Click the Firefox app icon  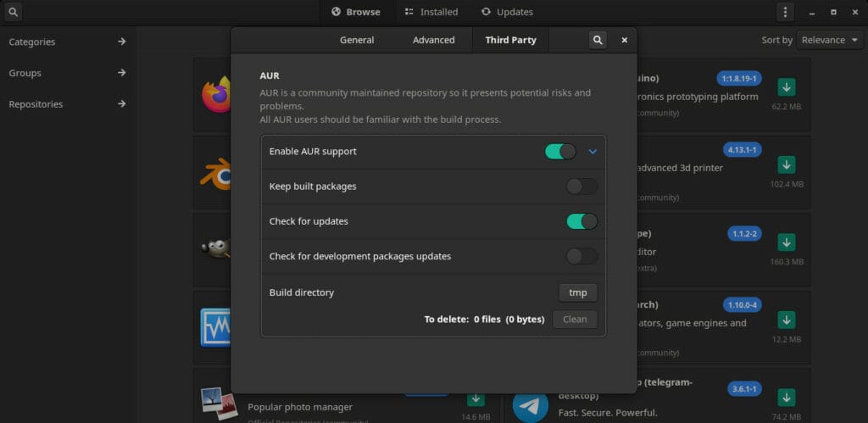point(216,95)
